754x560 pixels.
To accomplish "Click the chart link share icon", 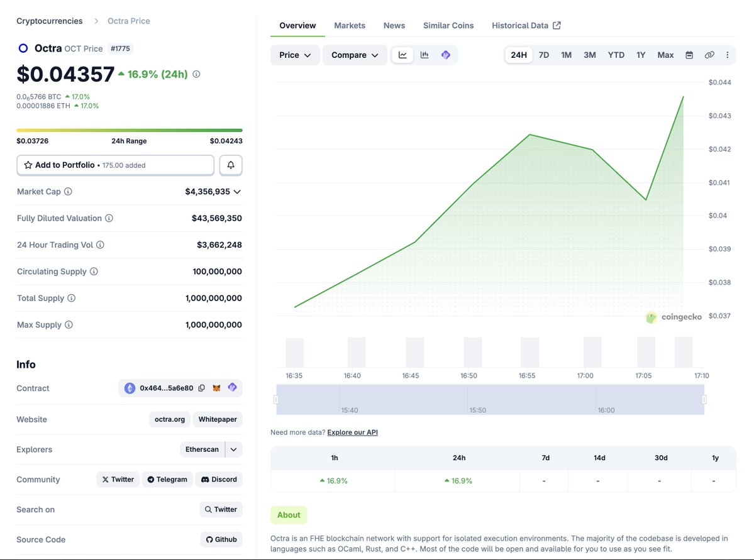I will (709, 55).
